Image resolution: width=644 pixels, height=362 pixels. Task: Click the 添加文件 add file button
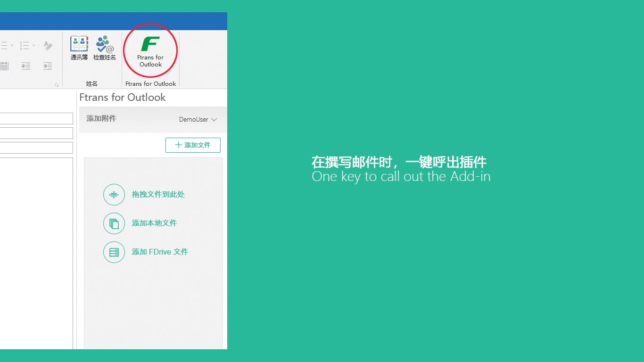[x=193, y=145]
